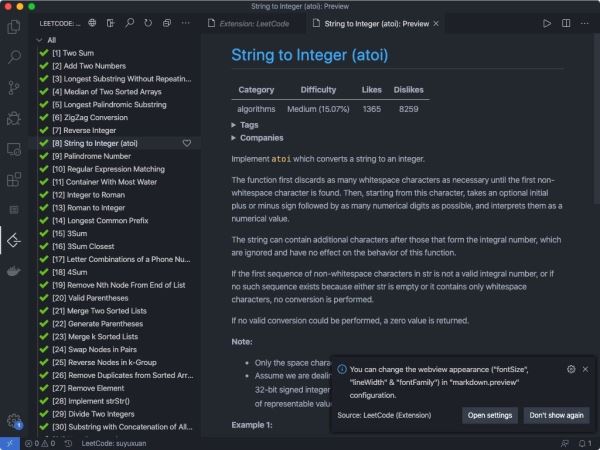Collapse the All problems tree node
The height and width of the screenshot is (450, 600).
39,40
